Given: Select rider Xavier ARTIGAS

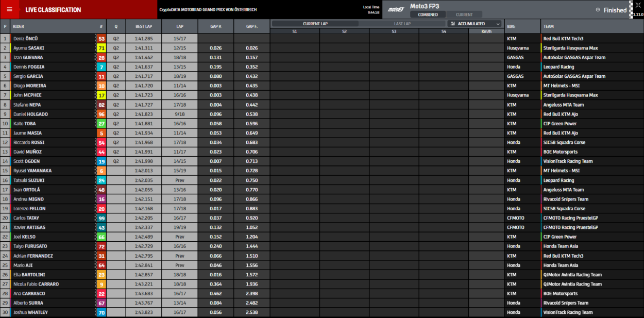Looking at the screenshot, I should [x=29, y=227].
